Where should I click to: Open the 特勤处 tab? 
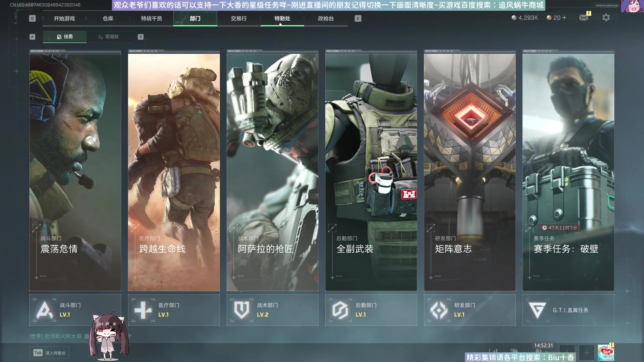point(282,18)
